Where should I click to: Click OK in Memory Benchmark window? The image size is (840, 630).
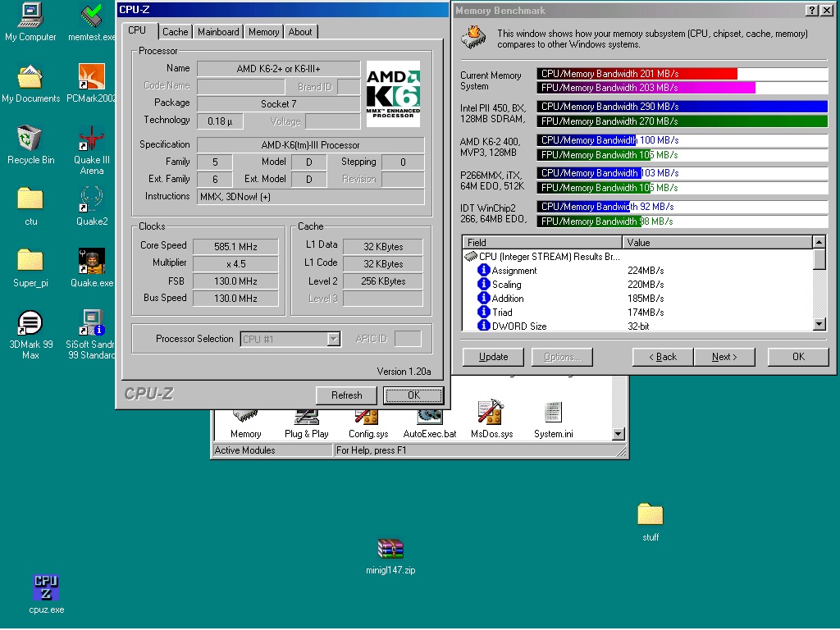coord(798,357)
